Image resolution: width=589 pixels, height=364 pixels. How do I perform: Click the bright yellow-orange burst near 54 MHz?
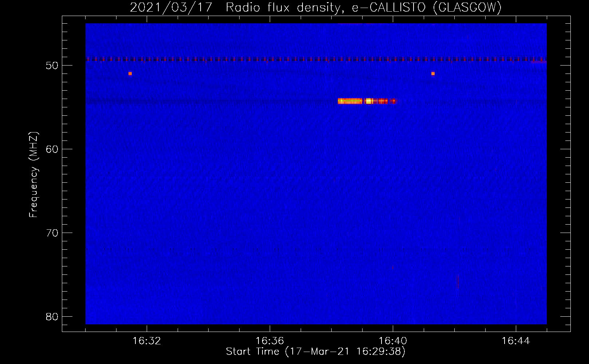pos(367,101)
